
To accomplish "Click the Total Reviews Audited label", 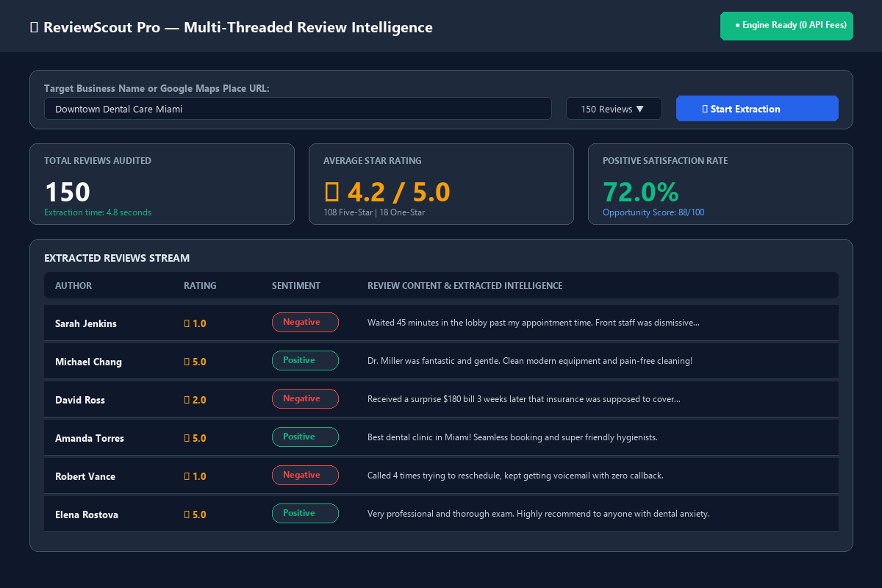I will tap(98, 161).
